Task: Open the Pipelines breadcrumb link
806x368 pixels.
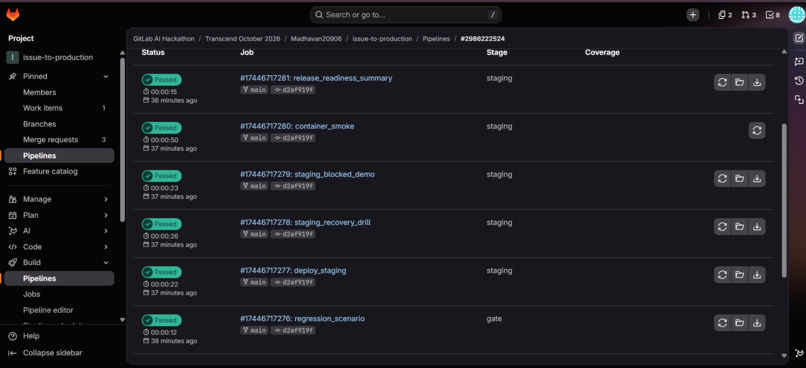Action: tap(436, 39)
